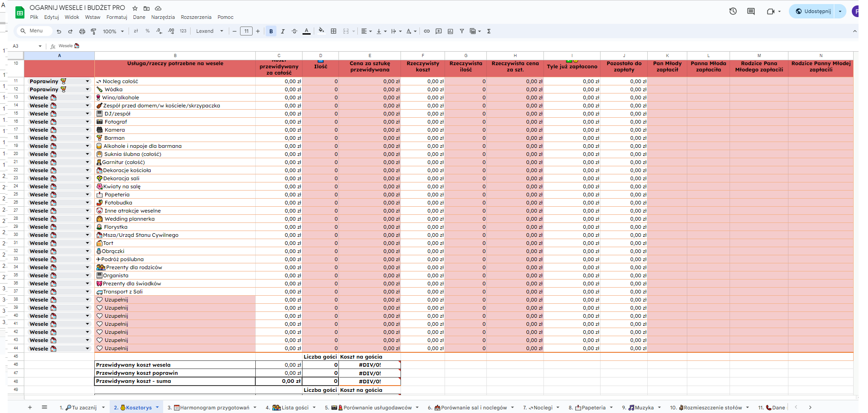Click the functions sigma icon

coord(489,31)
